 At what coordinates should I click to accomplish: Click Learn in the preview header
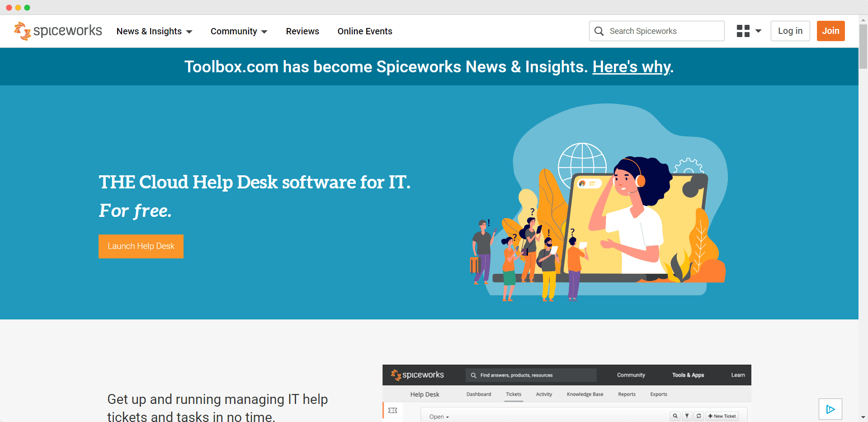click(x=738, y=375)
